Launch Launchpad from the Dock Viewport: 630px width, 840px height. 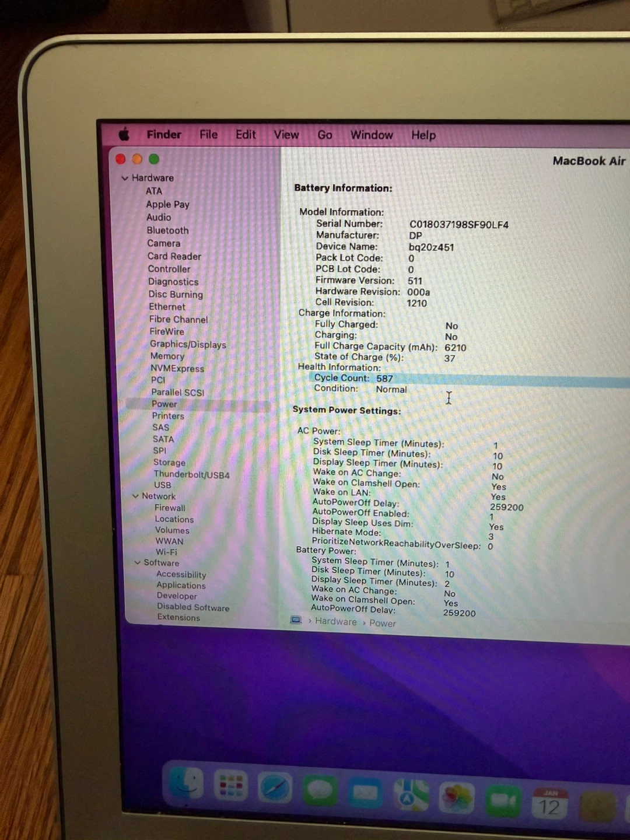(x=230, y=785)
